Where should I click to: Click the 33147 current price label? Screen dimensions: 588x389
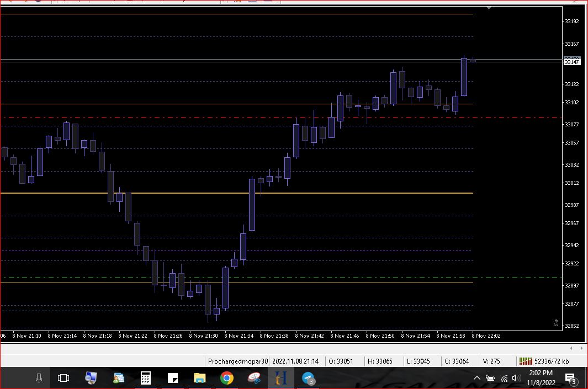pyautogui.click(x=571, y=62)
